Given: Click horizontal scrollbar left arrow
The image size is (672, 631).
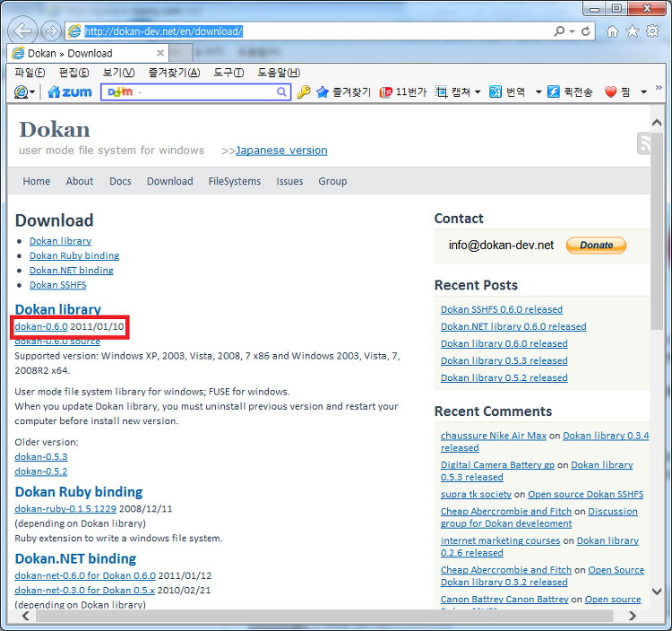Looking at the screenshot, I should pyautogui.click(x=26, y=616).
